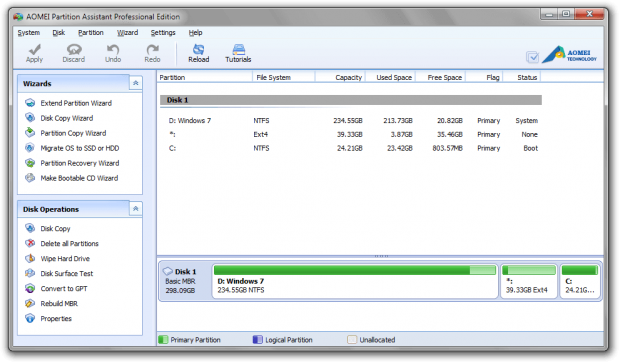Click the Status column header
The width and height of the screenshot is (620, 363).
pyautogui.click(x=522, y=77)
